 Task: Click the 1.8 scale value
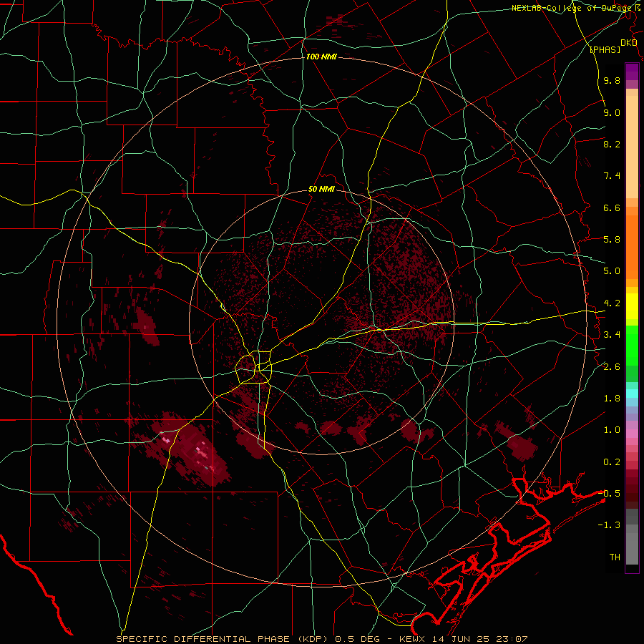(612, 399)
